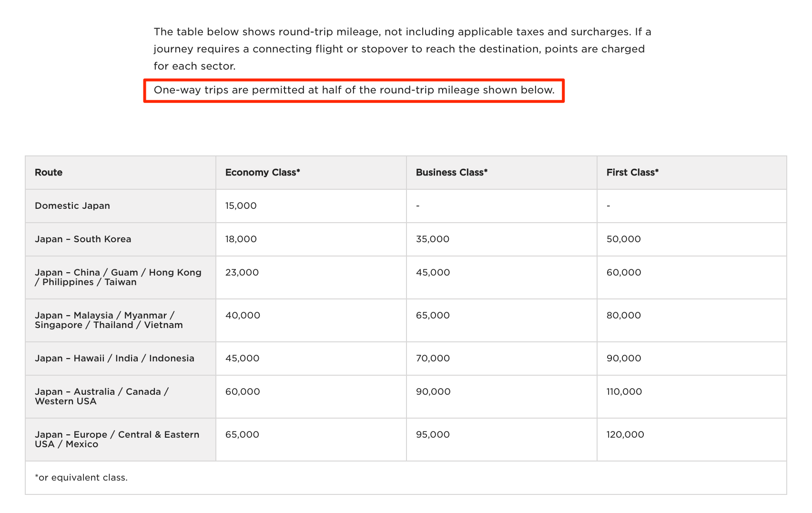Click the Japan – Australia / Canada route cell

point(101,397)
